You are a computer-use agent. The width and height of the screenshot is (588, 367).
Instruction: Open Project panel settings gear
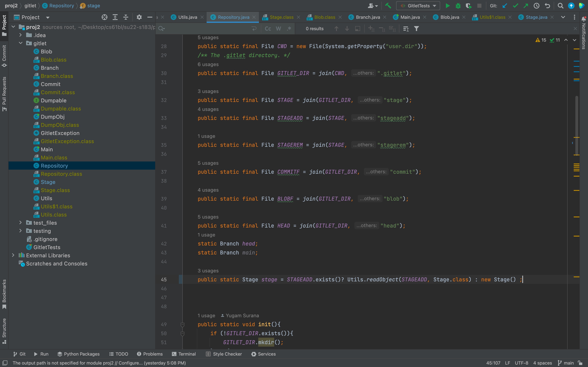coord(139,17)
